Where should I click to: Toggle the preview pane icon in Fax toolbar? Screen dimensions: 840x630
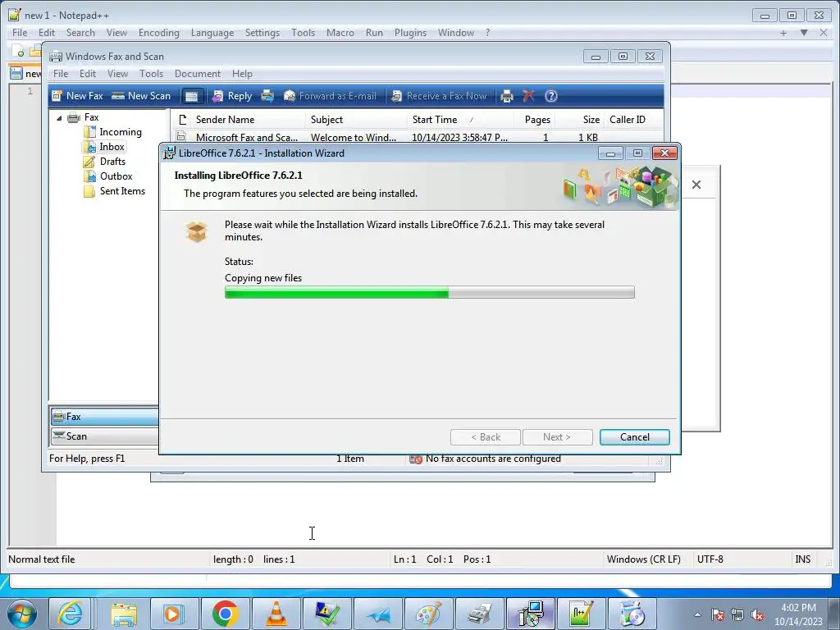pos(191,96)
